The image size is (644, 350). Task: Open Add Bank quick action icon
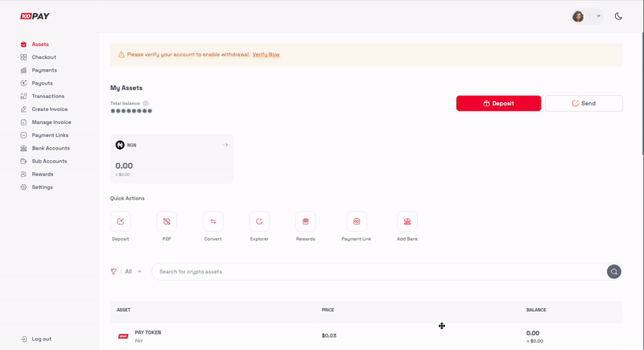point(407,221)
